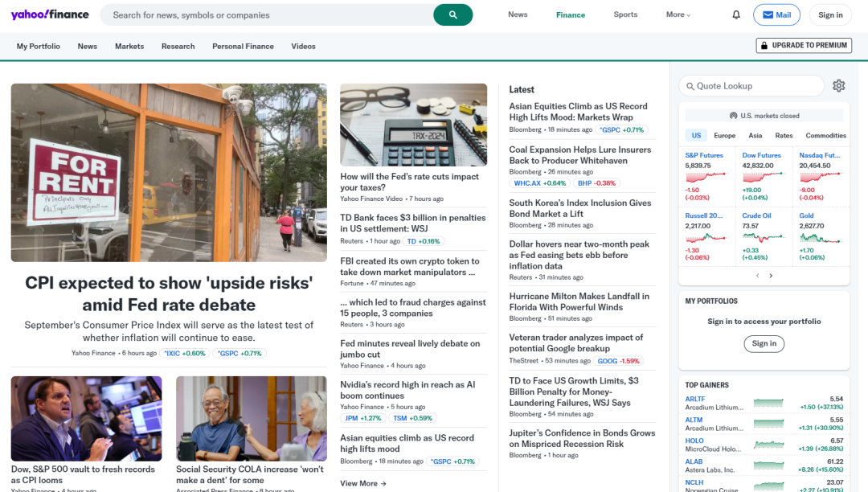868x492 pixels.
Task: Click the TD +0.16% ticker chip
Action: (x=424, y=241)
